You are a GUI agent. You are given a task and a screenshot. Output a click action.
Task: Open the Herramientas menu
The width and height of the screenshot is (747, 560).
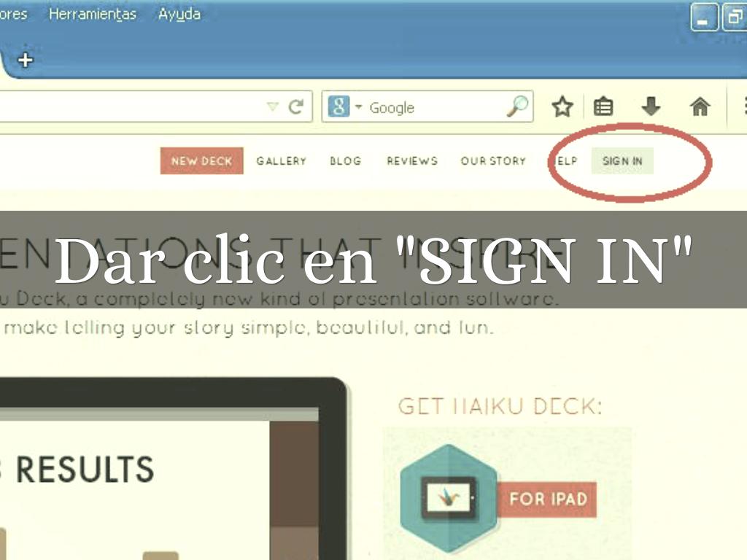93,14
